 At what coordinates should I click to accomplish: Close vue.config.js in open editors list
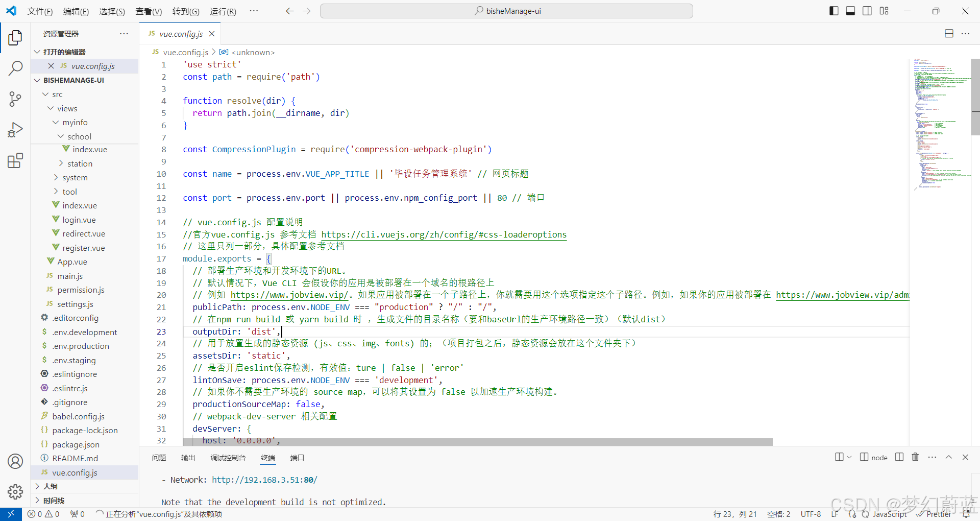coord(51,66)
